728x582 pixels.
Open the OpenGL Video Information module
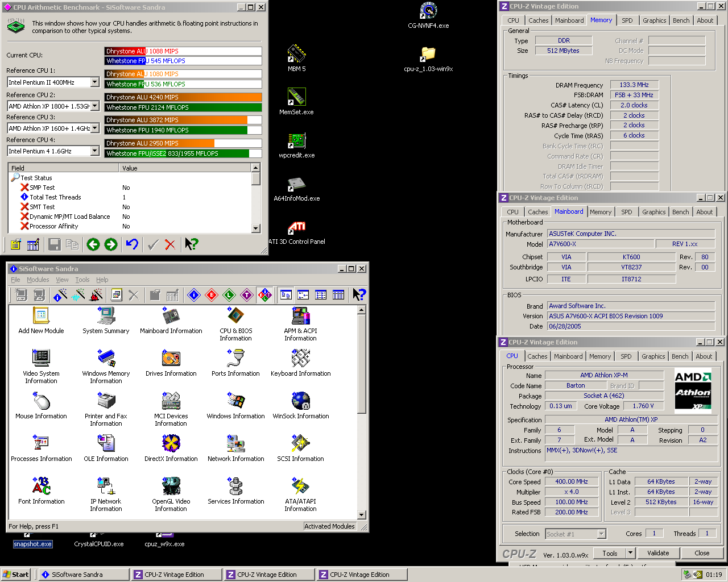(x=171, y=494)
